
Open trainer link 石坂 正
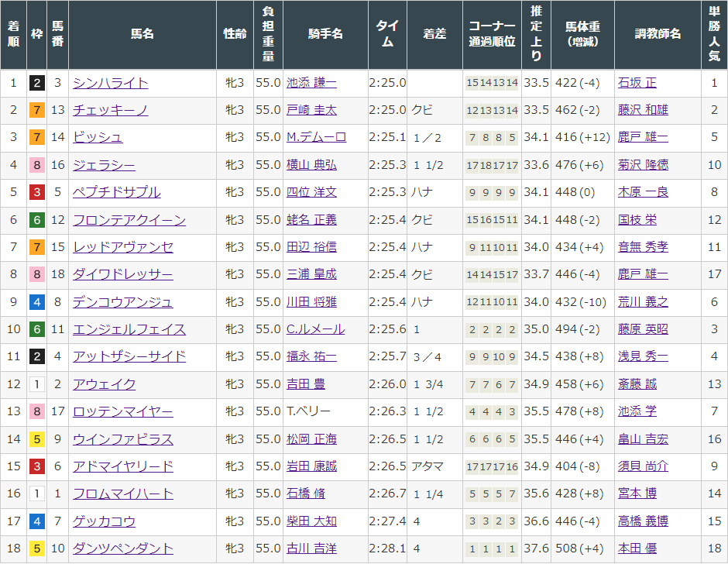pyautogui.click(x=637, y=83)
